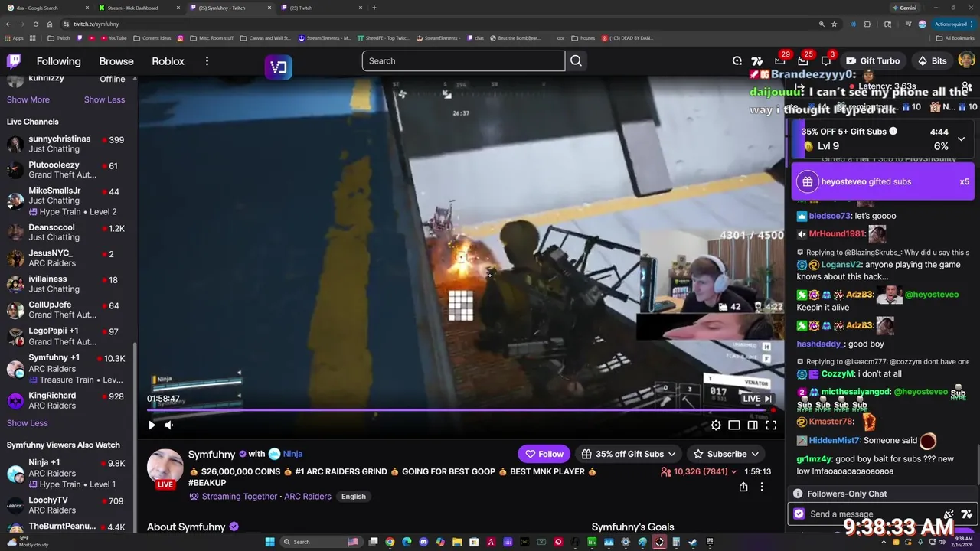Click Show More in the sidebar
The height and width of the screenshot is (551, 980).
click(28, 99)
